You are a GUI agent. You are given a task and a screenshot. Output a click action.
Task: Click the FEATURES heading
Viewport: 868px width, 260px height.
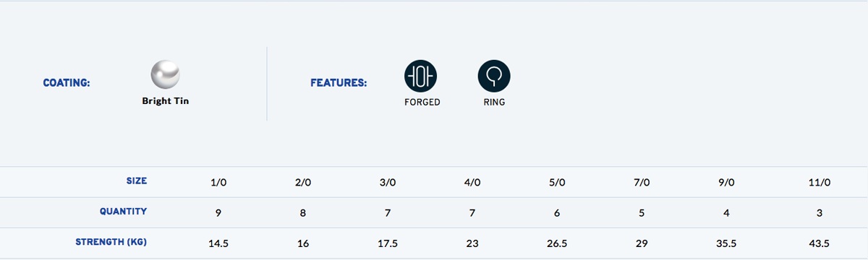pos(339,83)
